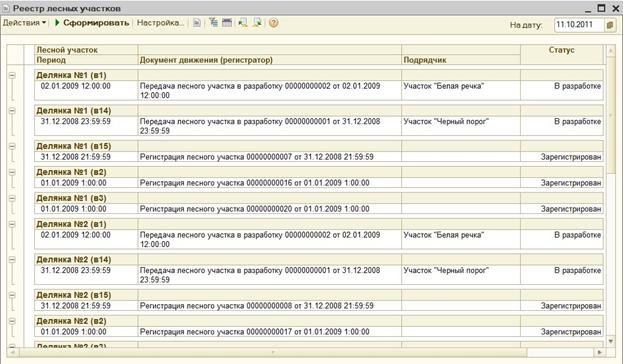
Task: Click period 02.01.2009 12:00:00 under Делянка №1 (в1)
Action: (x=75, y=86)
